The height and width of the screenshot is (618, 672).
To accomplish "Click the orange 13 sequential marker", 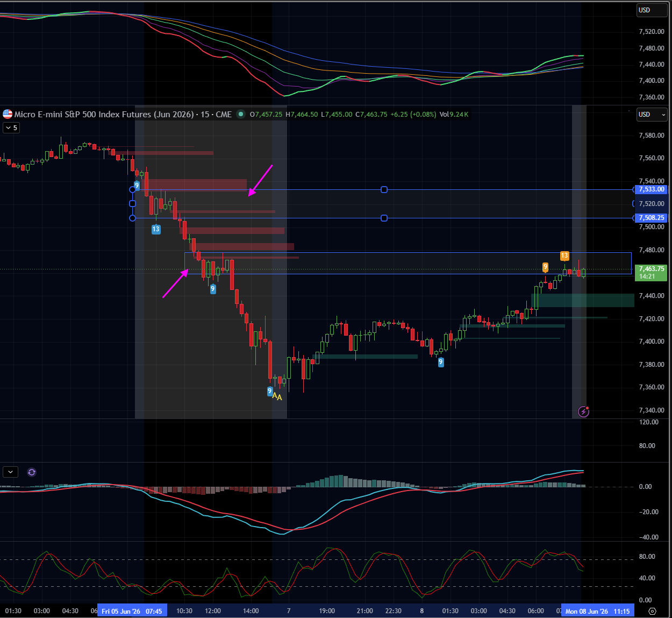I will [x=564, y=256].
